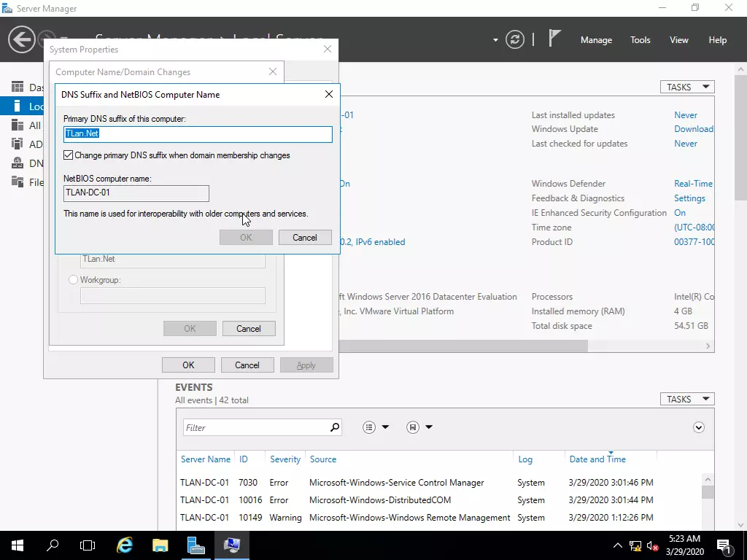Viewport: 747px width, 560px height.
Task: Select the Workgroup radio button
Action: 73,280
